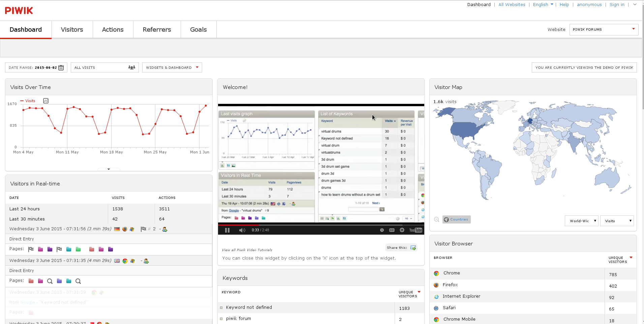This screenshot has height=324, width=644.
Task: Expand the 'Keyword not defined' row
Action: (x=221, y=307)
